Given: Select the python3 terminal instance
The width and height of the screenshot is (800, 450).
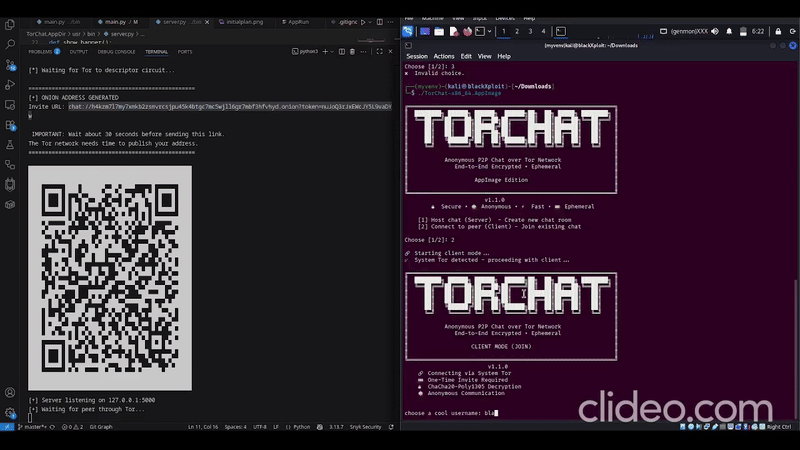Looking at the screenshot, I should click(x=305, y=52).
